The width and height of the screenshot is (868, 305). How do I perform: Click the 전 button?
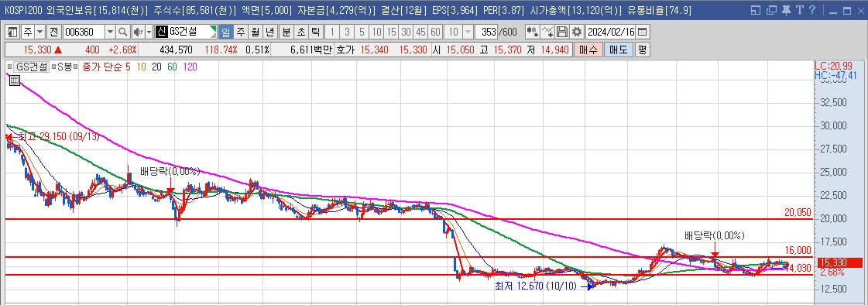(53, 32)
